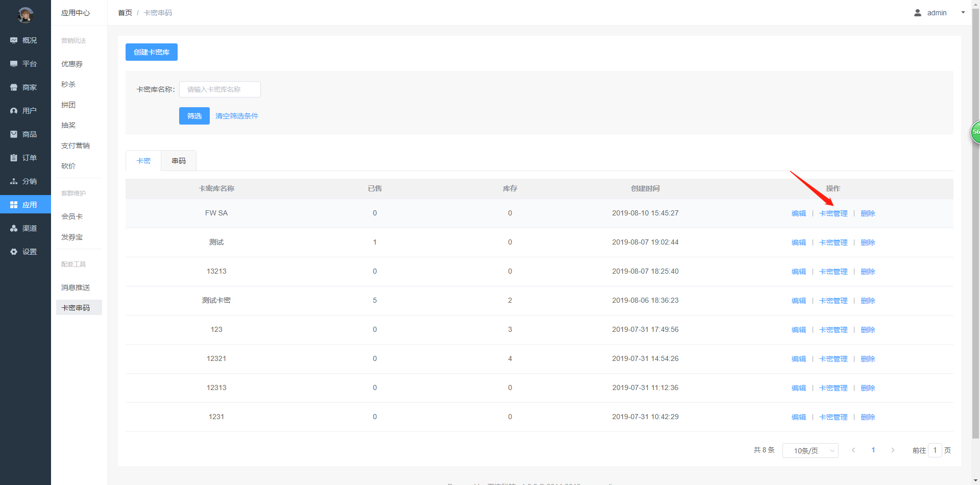Click the page jump number input box
The image size is (980, 485).
pos(935,450)
